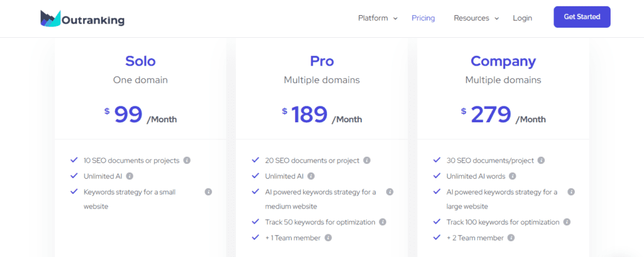The width and height of the screenshot is (644, 257).
Task: Click the Get Started button
Action: point(582,17)
